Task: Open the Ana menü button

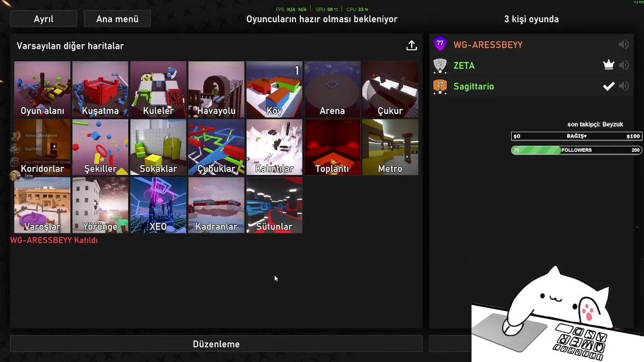Action: (117, 19)
